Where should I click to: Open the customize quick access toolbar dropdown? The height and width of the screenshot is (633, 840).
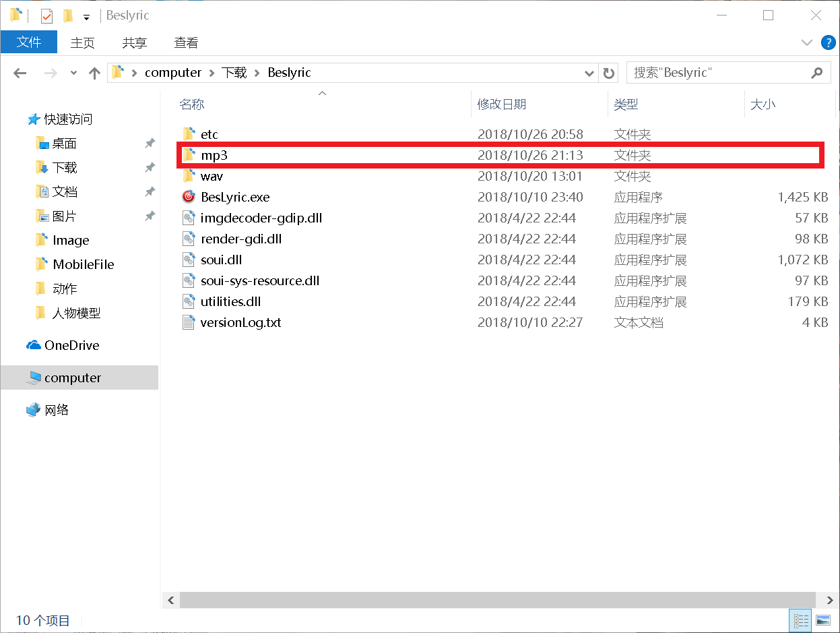pos(86,16)
